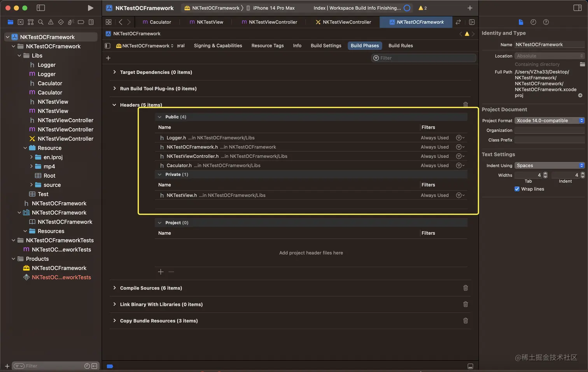Image resolution: width=588 pixels, height=372 pixels.
Task: Show the Quick Help inspector
Action: click(x=546, y=22)
